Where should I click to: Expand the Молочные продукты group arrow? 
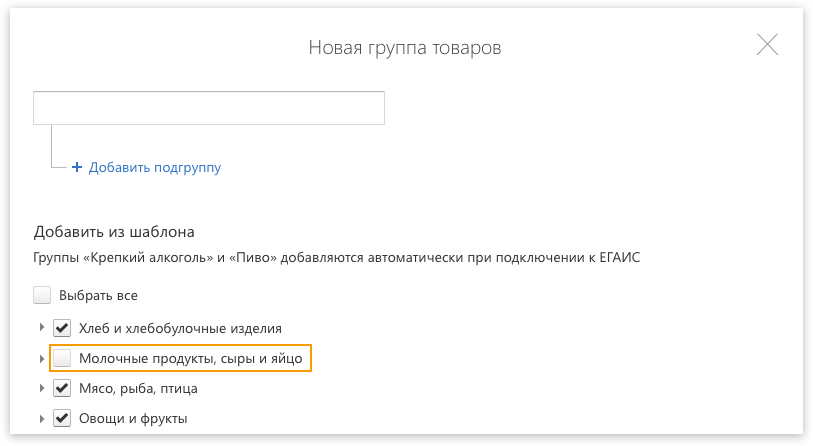pos(41,358)
